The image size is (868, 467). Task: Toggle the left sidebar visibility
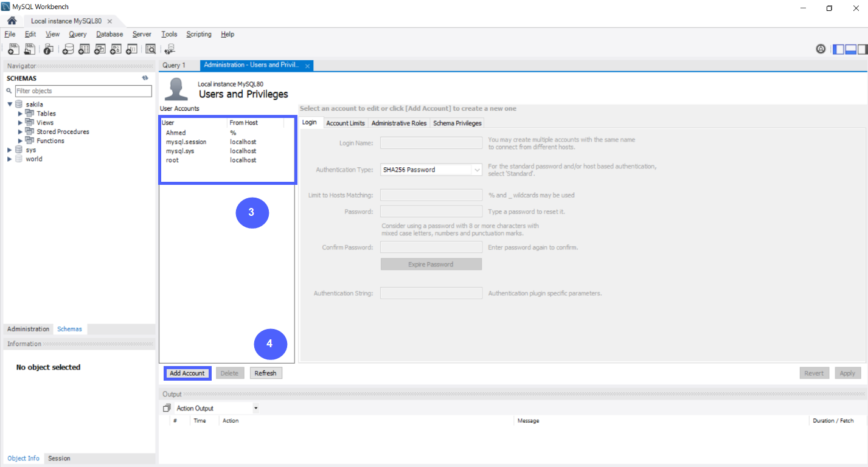[x=838, y=49]
